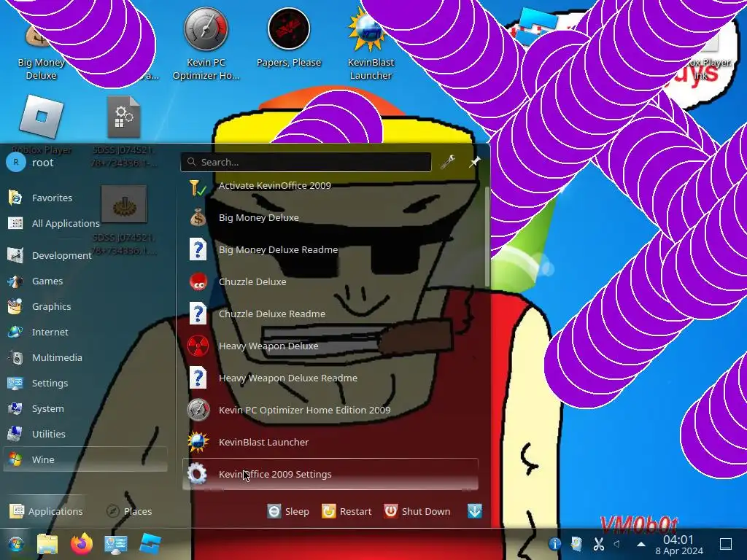The height and width of the screenshot is (560, 747).
Task: Open Firefox from taskbar
Action: (x=82, y=544)
